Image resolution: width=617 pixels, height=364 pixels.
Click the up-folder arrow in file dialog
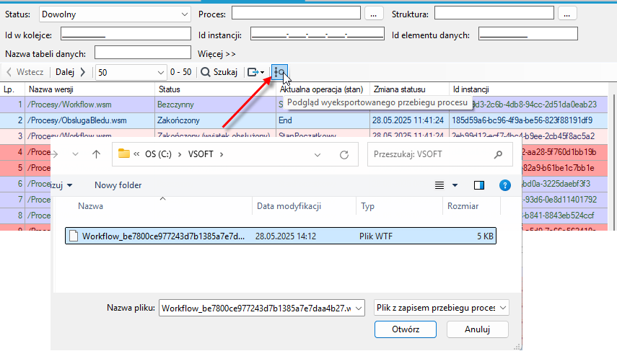[x=96, y=154]
